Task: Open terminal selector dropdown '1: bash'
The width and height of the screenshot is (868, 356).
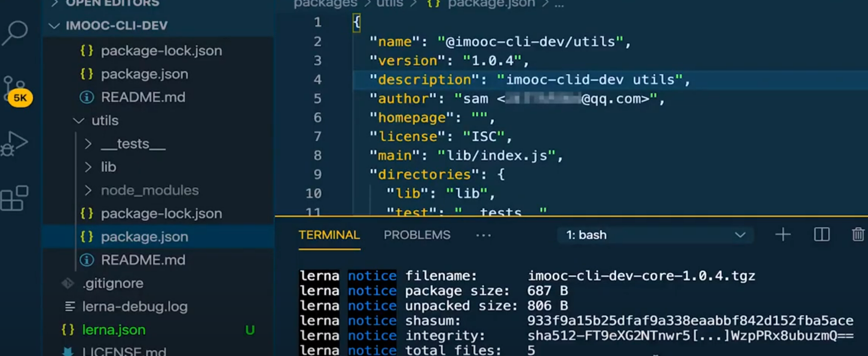Action: coord(655,235)
